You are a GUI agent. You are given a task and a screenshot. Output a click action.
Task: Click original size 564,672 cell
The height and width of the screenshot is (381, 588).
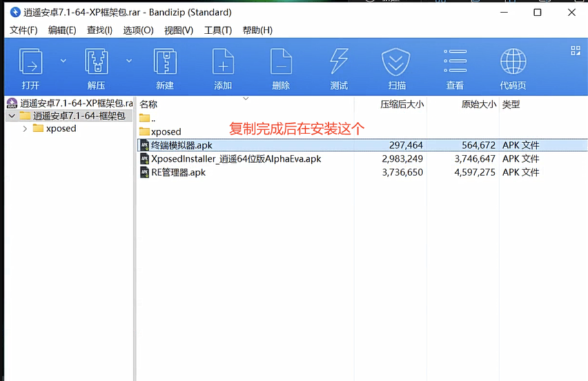coord(478,145)
